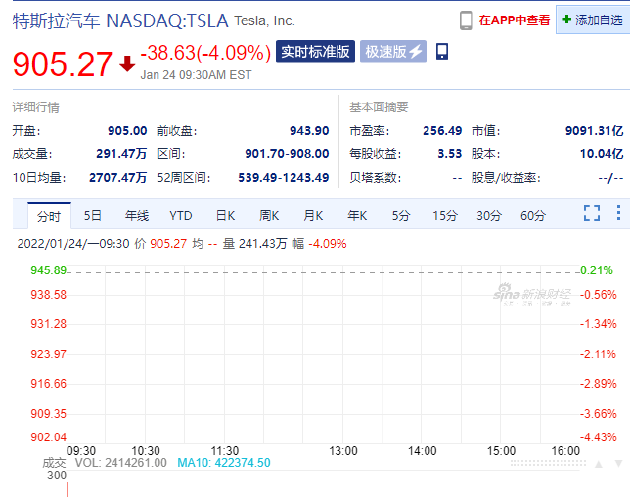Image resolution: width=630 pixels, height=497 pixels.
Task: Click the stock name 特斯拉汽车 NASDAQ:TSLA
Action: coord(121,20)
